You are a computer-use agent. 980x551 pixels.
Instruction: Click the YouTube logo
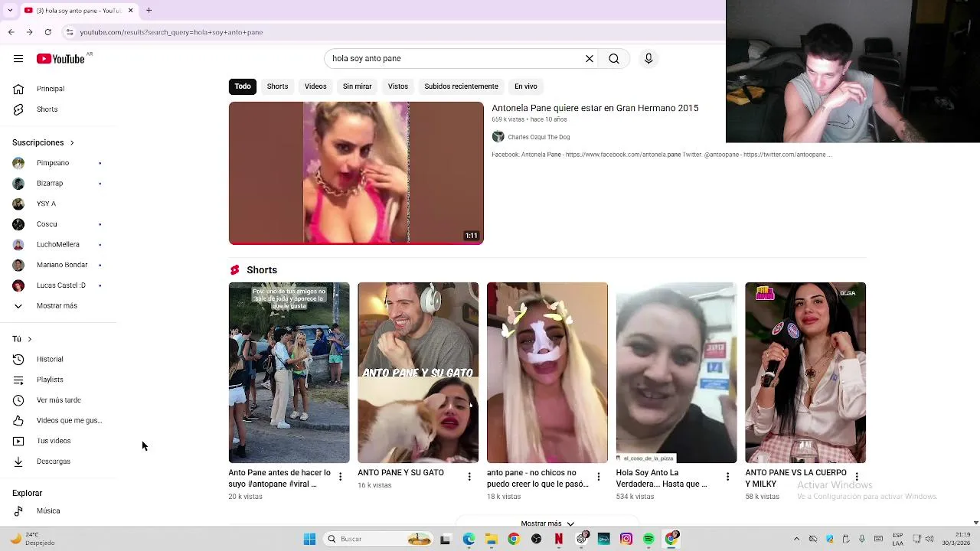click(60, 59)
